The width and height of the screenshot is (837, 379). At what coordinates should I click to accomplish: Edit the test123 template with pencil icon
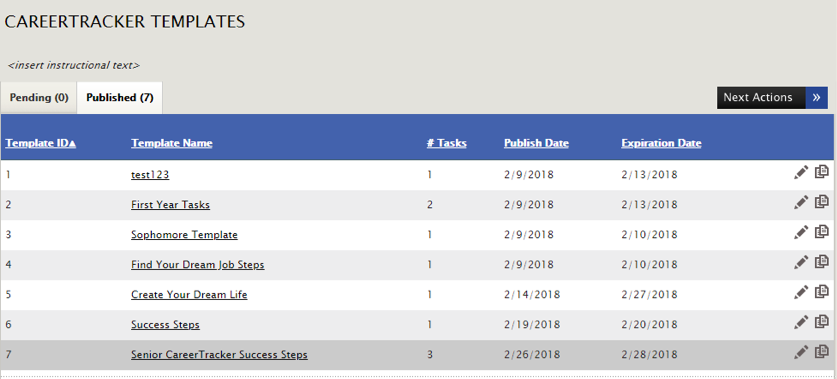pyautogui.click(x=801, y=172)
